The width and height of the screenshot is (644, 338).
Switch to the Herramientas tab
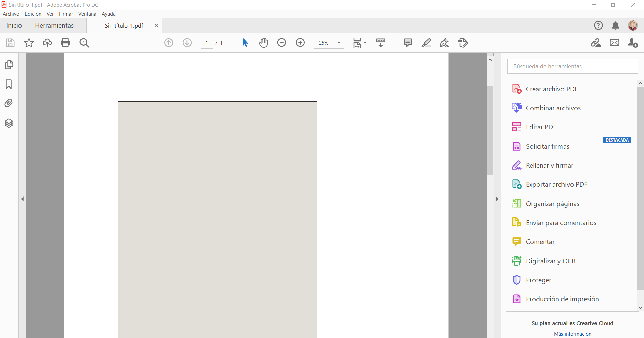(54, 26)
